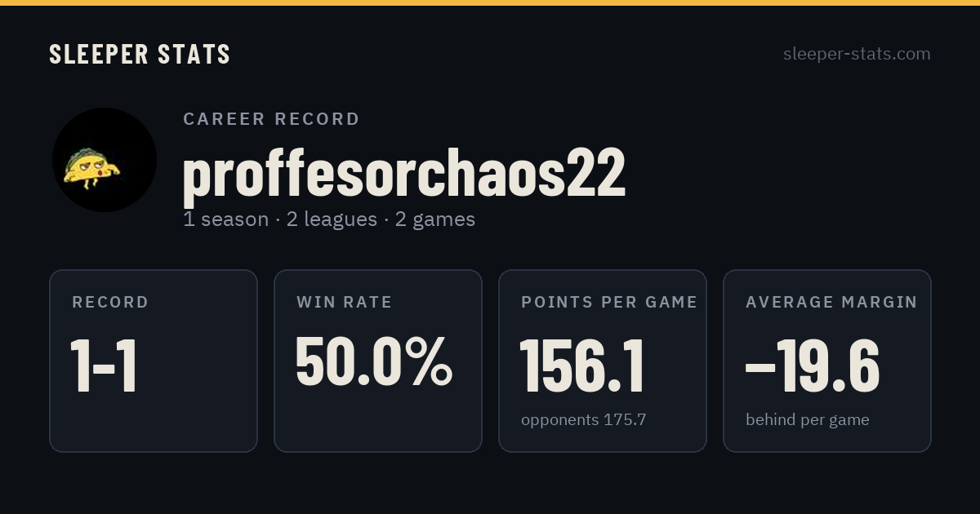Open the Points Per Game card
980x514 pixels.
click(603, 361)
